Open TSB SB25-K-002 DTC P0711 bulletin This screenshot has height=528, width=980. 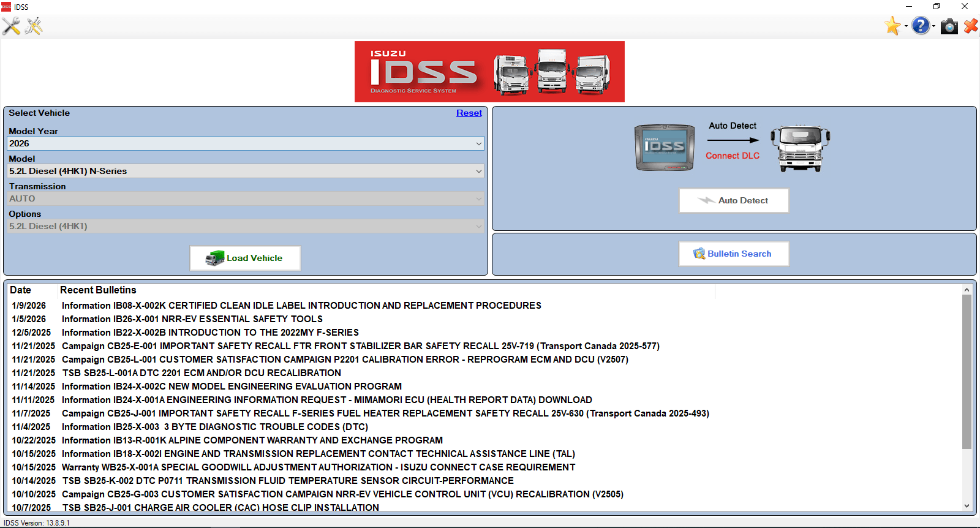288,481
